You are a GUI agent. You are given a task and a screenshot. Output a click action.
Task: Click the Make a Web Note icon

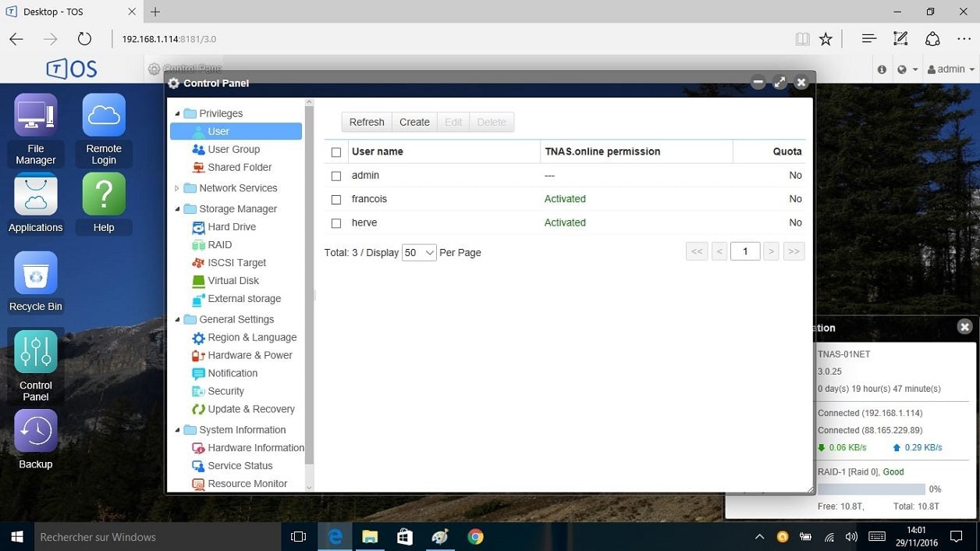point(900,39)
